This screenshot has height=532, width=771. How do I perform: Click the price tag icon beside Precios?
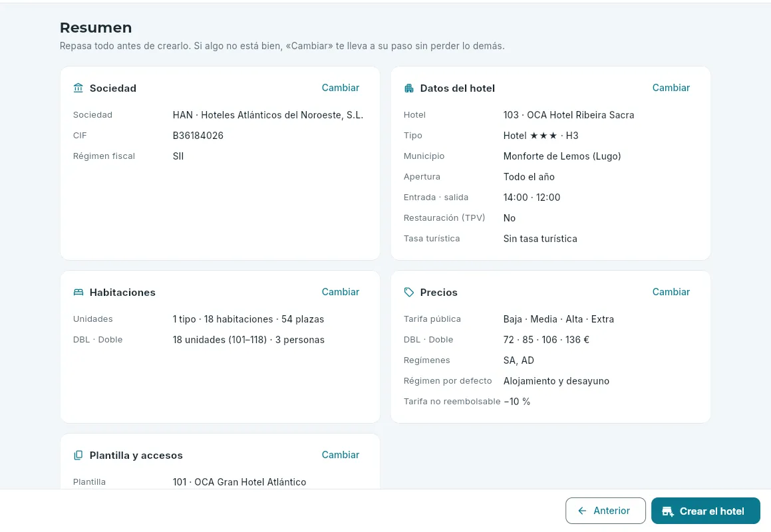408,293
